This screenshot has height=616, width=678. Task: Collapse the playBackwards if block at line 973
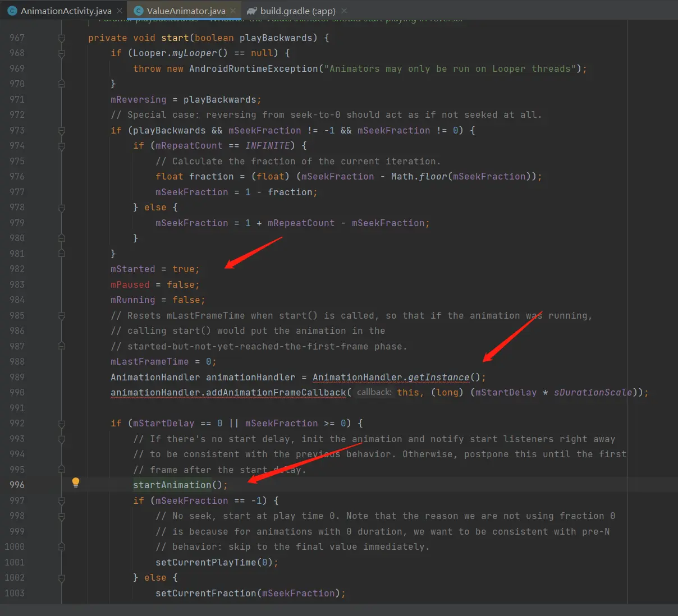click(x=62, y=131)
